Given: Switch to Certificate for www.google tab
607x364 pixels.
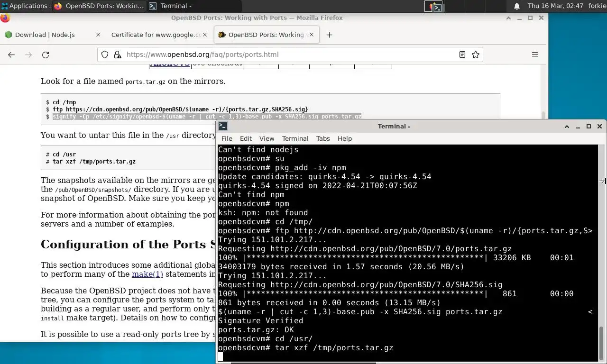Looking at the screenshot, I should 160,35.
